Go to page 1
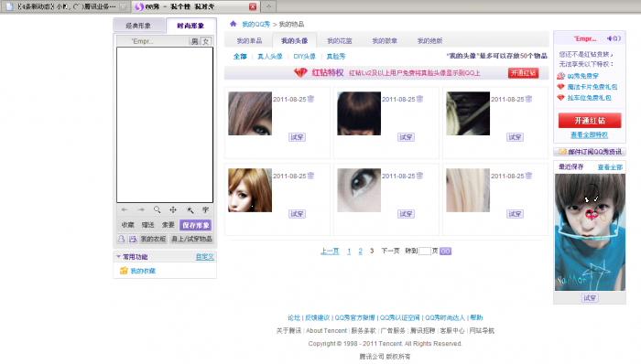Screen dimensions: 641x364 pyautogui.click(x=349, y=251)
